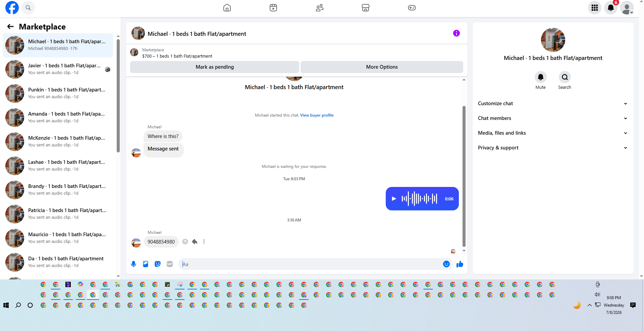Click the 'Where is this?' message
Image resolution: width=644 pixels, height=331 pixels.
[163, 136]
